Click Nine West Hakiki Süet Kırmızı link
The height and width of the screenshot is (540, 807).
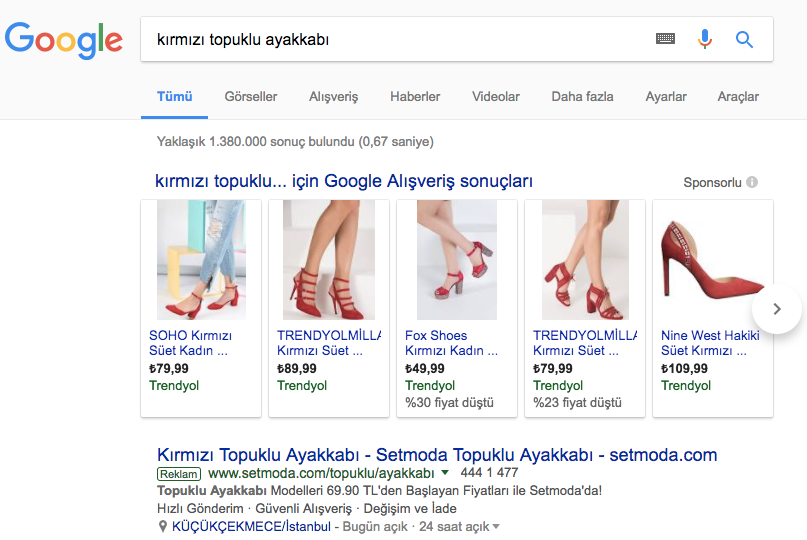coord(710,343)
